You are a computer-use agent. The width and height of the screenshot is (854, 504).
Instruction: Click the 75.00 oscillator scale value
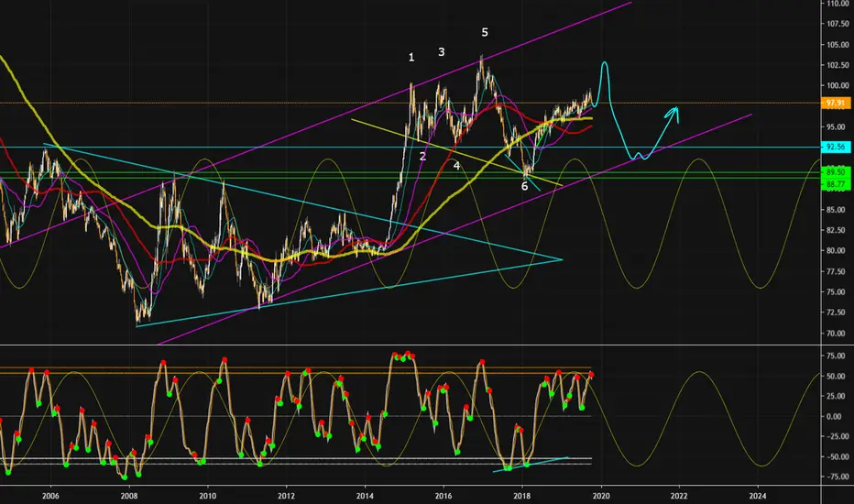(x=838, y=356)
